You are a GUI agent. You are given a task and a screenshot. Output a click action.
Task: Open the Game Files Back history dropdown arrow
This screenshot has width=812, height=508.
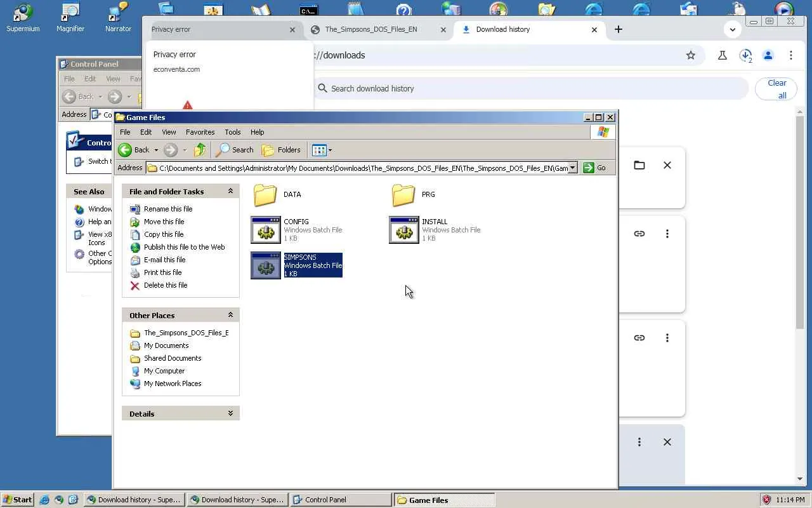(156, 150)
